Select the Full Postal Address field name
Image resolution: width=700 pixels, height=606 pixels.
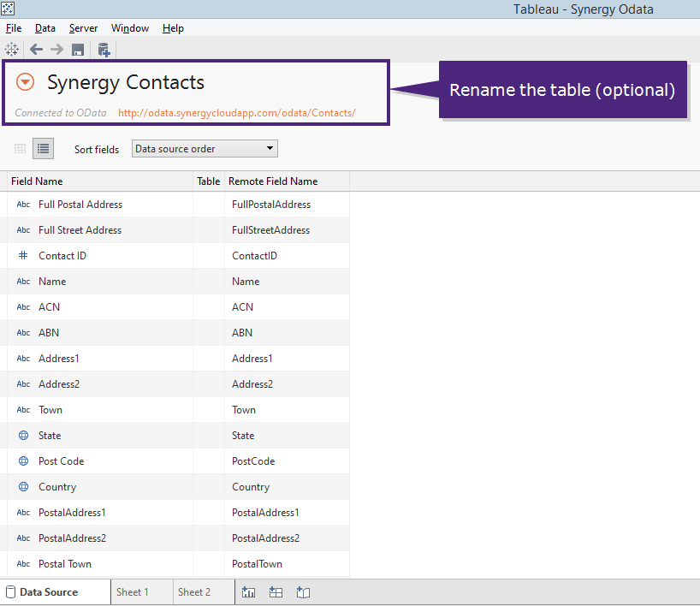tap(80, 205)
